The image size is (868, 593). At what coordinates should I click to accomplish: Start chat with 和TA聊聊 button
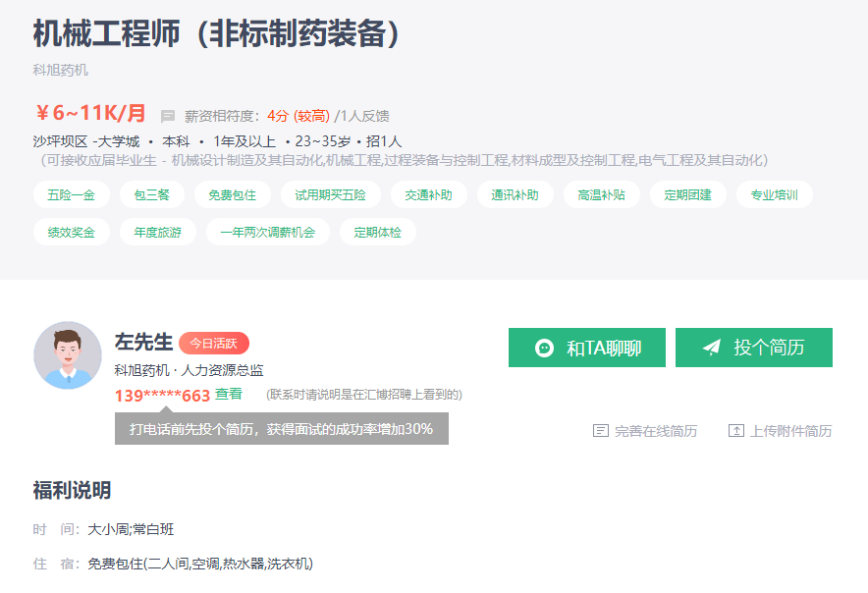587,348
